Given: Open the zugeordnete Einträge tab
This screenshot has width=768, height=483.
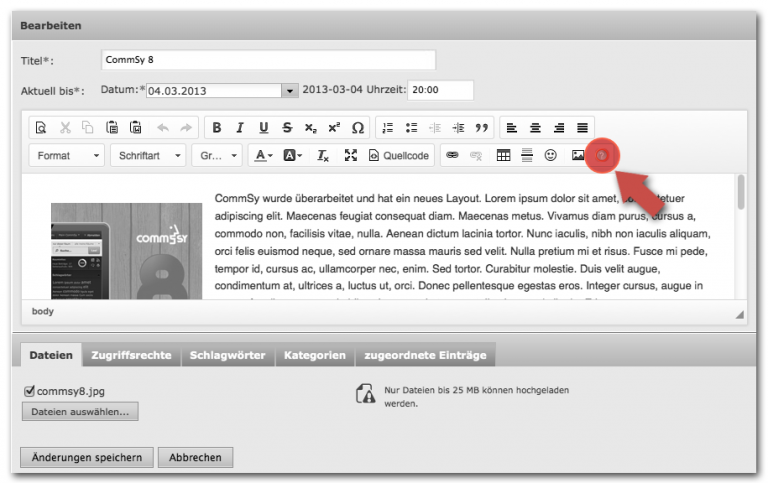Looking at the screenshot, I should coord(425,355).
